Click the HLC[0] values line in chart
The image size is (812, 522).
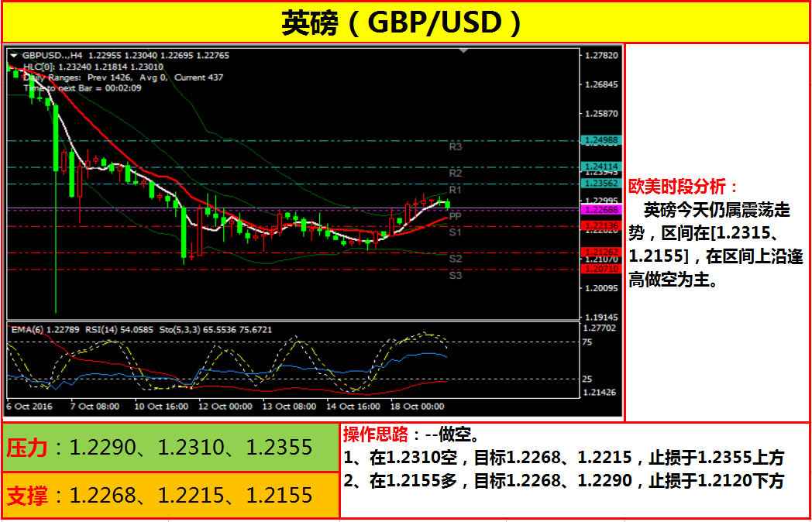point(93,67)
